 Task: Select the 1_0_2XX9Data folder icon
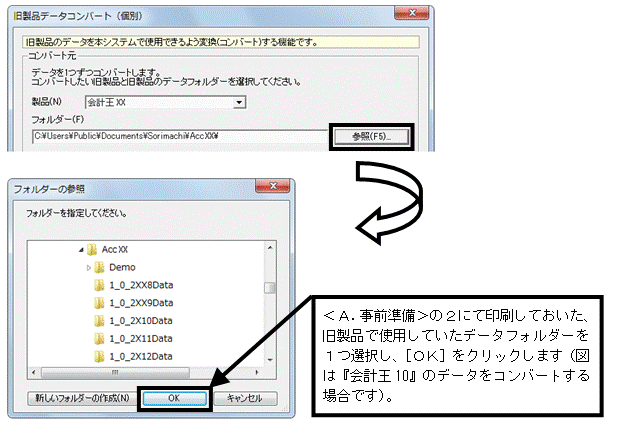[x=99, y=303]
